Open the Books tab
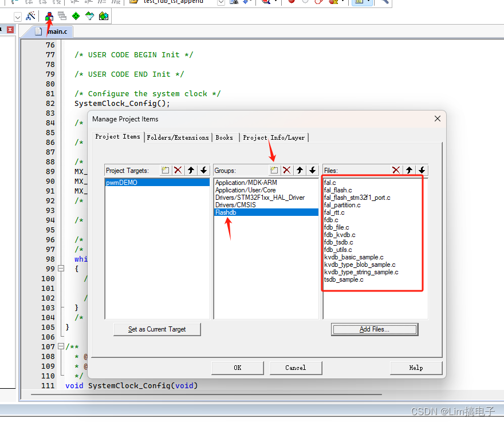The width and height of the screenshot is (504, 422). click(x=224, y=137)
